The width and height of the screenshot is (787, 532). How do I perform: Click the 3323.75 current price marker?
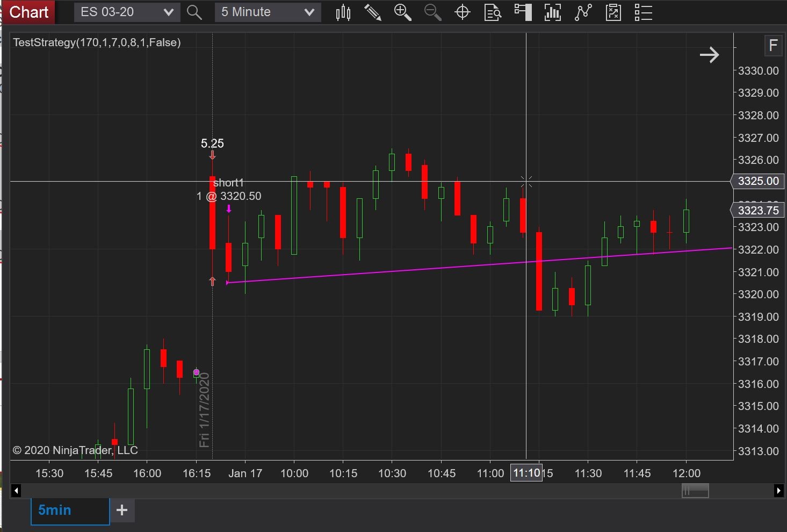pos(758,211)
